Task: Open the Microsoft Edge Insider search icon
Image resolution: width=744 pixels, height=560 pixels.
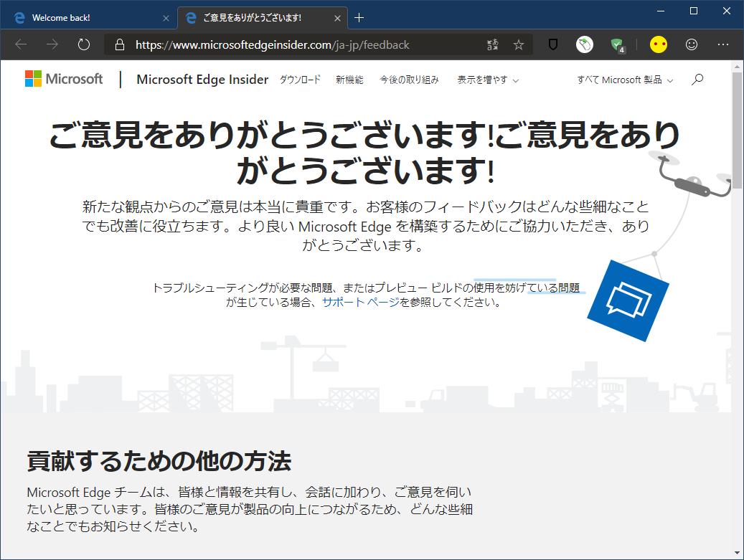Action: (697, 80)
